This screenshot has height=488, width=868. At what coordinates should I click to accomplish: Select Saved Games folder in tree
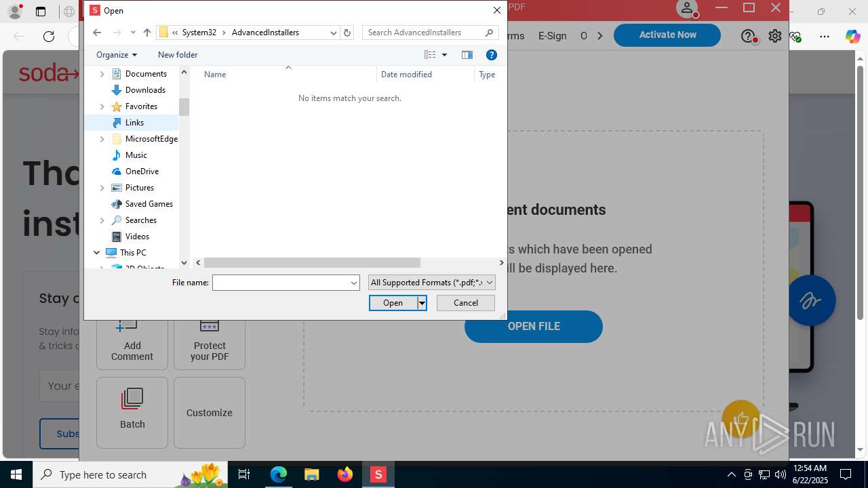(x=149, y=204)
